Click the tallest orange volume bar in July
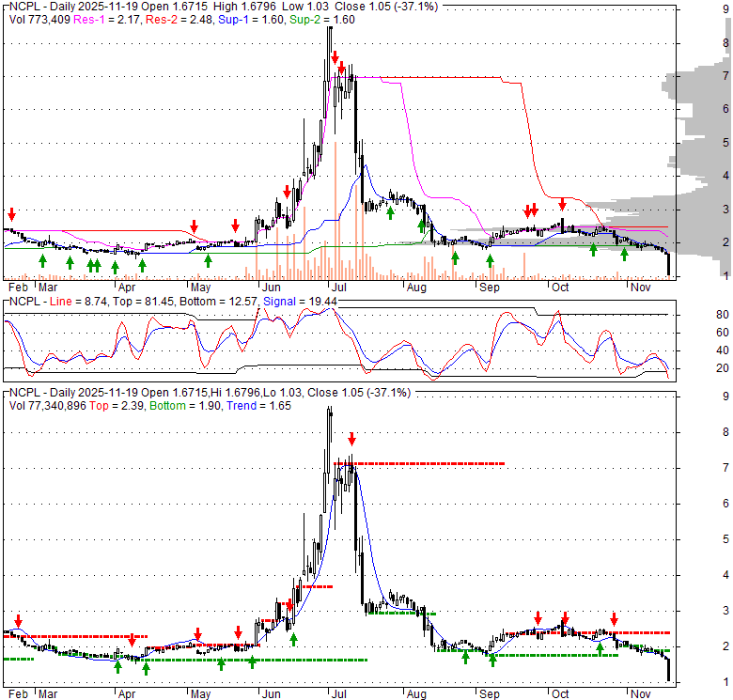The image size is (733, 700). coord(335,210)
